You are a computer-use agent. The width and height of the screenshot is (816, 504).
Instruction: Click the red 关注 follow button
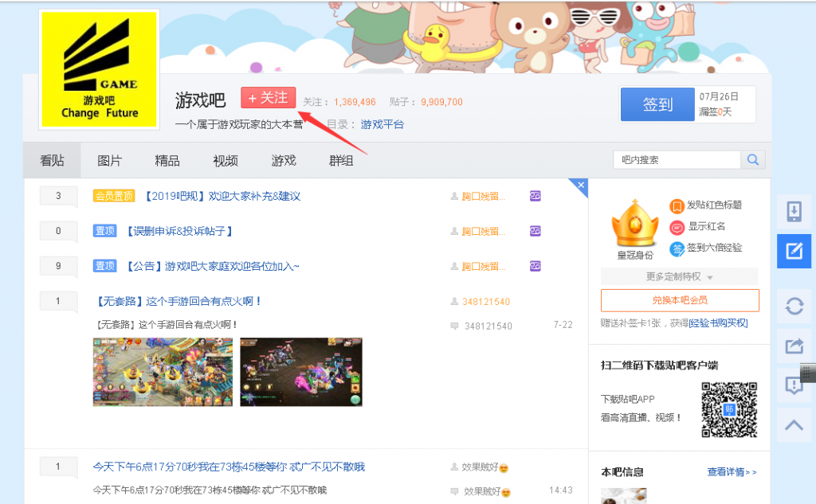click(268, 98)
